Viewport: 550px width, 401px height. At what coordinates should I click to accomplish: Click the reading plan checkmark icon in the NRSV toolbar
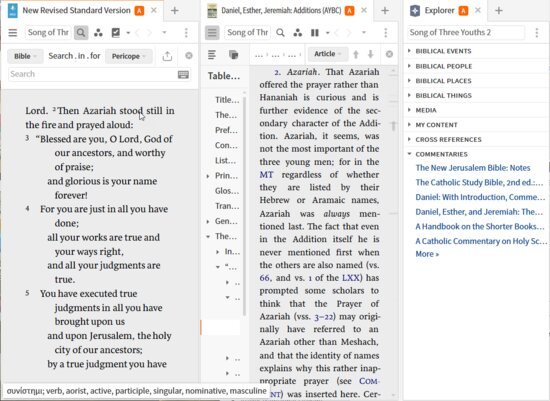[x=115, y=33]
